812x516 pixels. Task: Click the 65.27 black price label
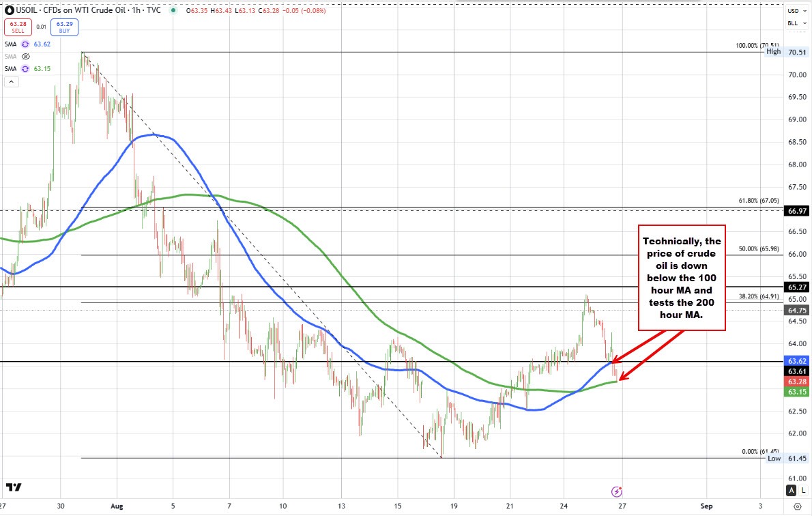798,287
